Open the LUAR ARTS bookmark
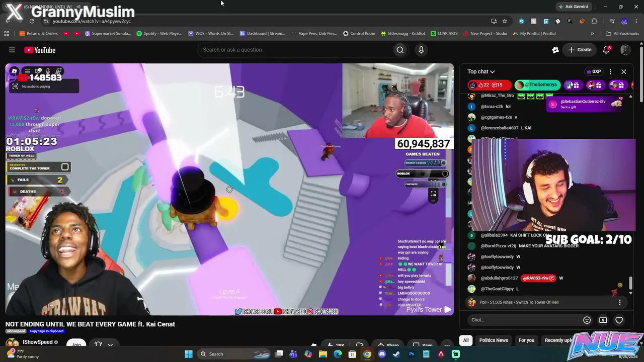The height and width of the screenshot is (362, 644). pos(444,34)
